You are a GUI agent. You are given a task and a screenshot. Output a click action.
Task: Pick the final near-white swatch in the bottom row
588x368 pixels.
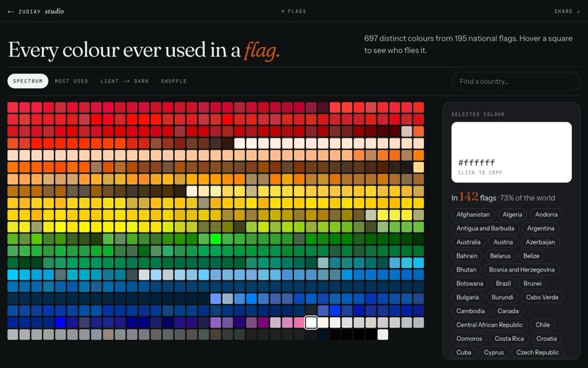[382, 335]
